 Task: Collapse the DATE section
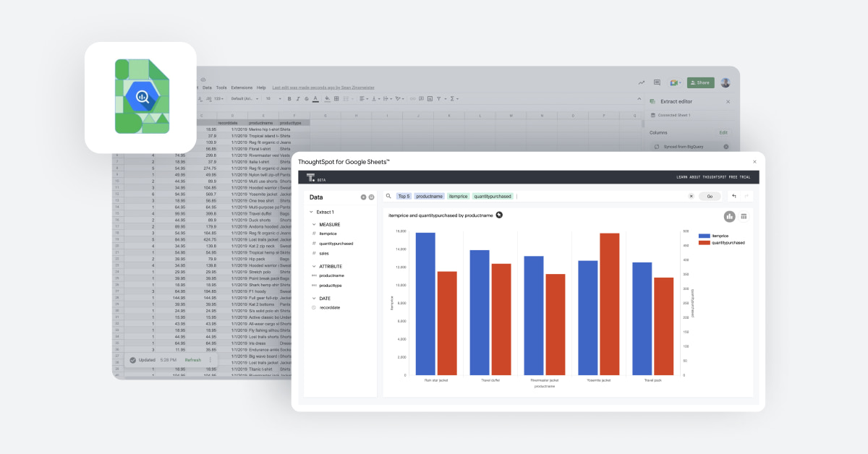tap(314, 298)
